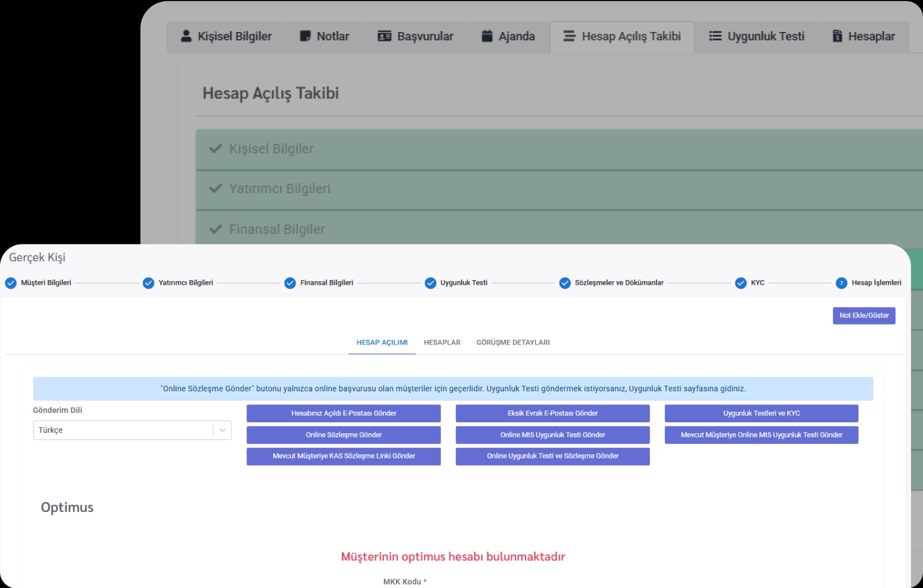This screenshot has height=588, width=923.
Task: Switch to the HESAPLAR sub-tab
Action: (442, 343)
